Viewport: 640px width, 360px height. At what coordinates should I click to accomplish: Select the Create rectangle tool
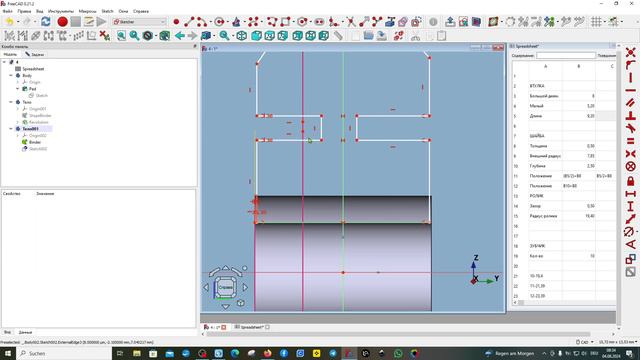point(285,22)
